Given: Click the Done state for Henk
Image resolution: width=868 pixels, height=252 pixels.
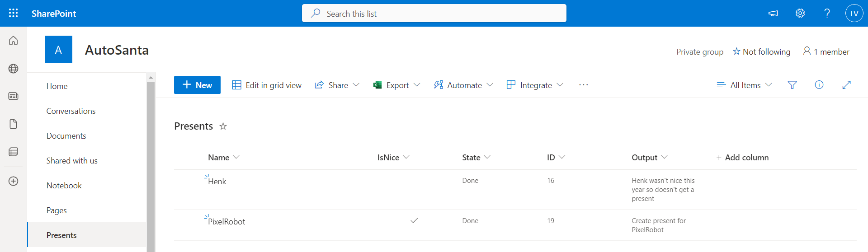Looking at the screenshot, I should coord(470,180).
